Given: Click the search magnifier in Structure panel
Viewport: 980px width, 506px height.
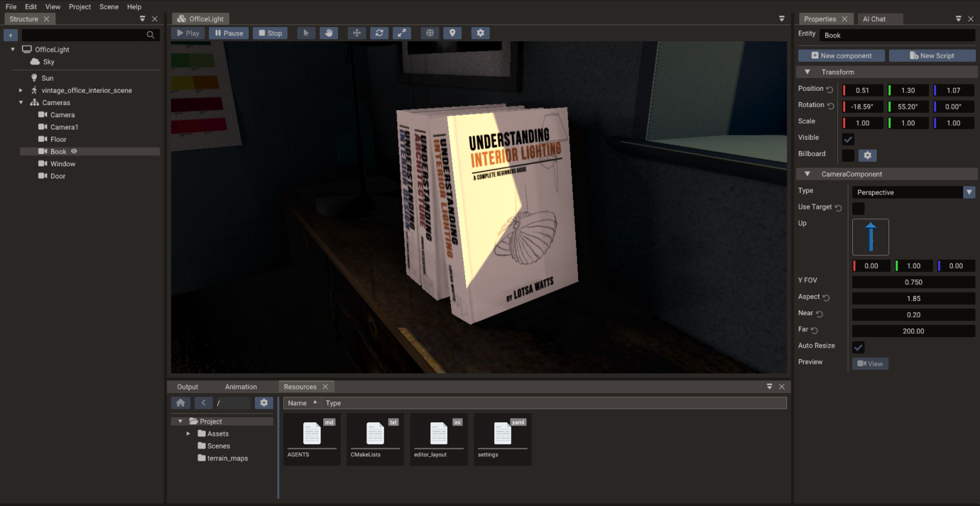Looking at the screenshot, I should coord(150,35).
